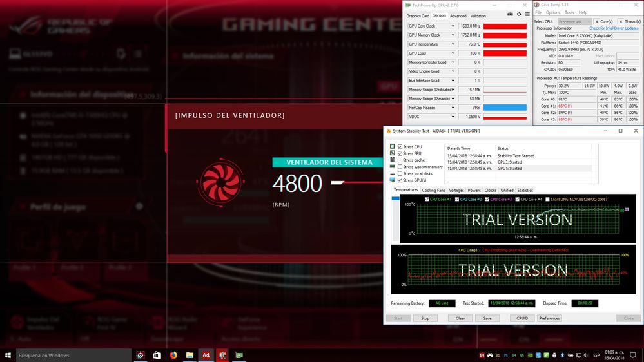Screen dimensions: 644x362
Task: Open the AIDA64 Statistics tab
Action: (x=525, y=191)
